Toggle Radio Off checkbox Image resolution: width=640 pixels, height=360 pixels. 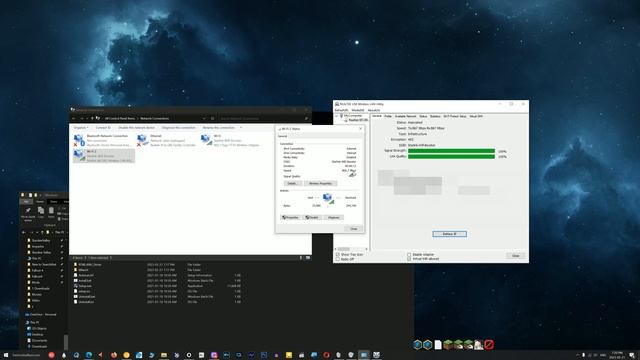tap(338, 259)
